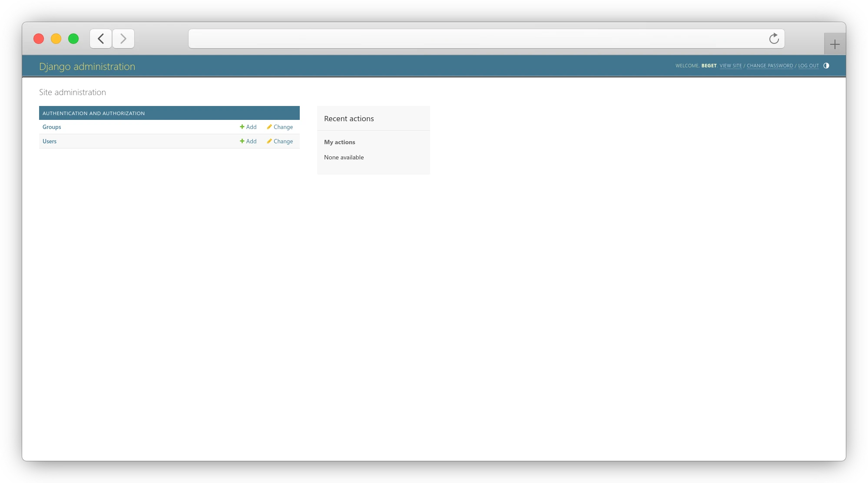
Task: Click the green plus Add icon for Groups
Action: tap(242, 127)
